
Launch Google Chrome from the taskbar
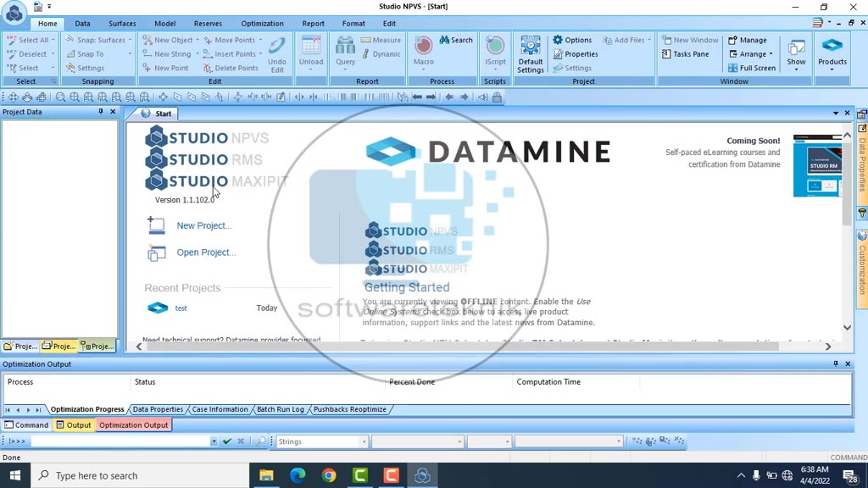coord(329,475)
